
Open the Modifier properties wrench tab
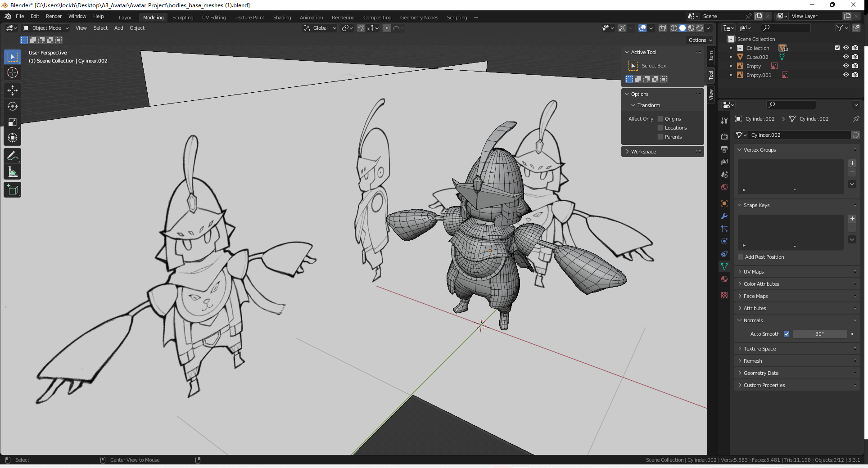coord(724,216)
